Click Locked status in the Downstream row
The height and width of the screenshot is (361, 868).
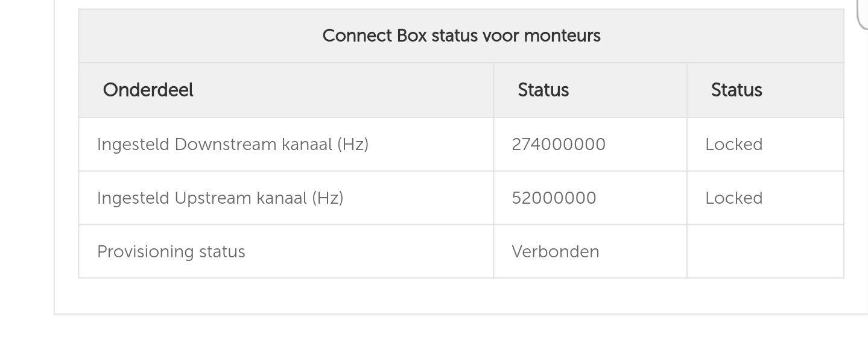click(x=734, y=145)
